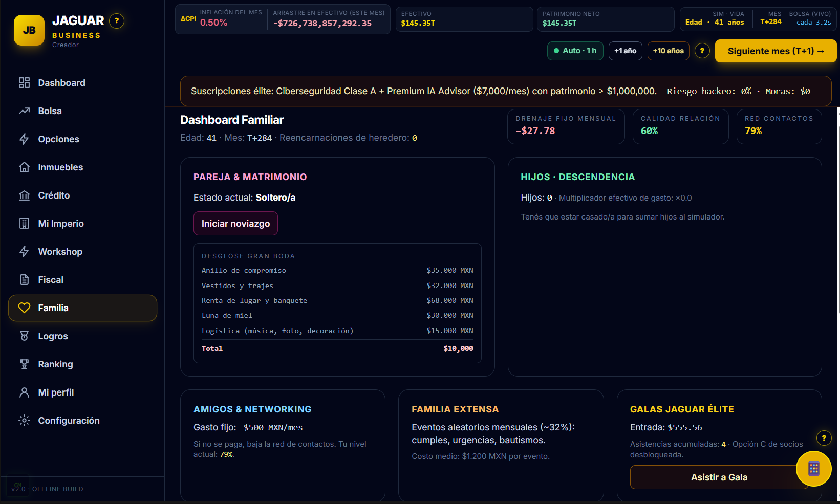The image size is (840, 504).
Task: Open Configuración settings
Action: tap(82, 421)
